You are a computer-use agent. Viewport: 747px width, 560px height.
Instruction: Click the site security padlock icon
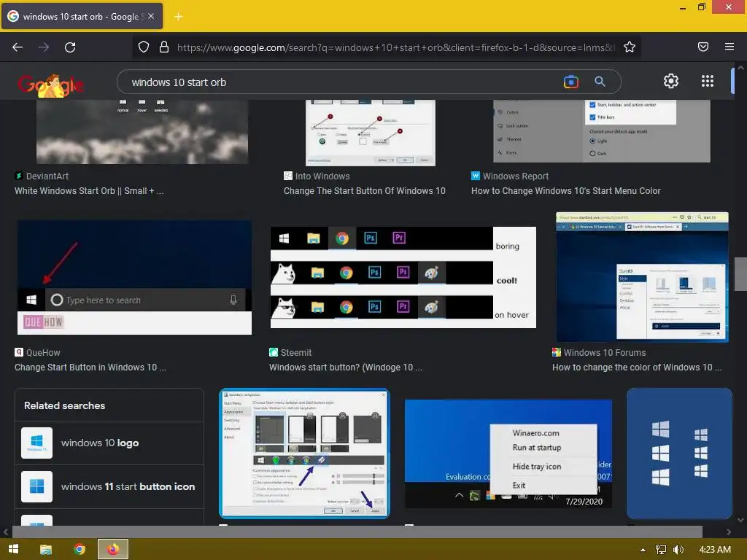coord(164,47)
